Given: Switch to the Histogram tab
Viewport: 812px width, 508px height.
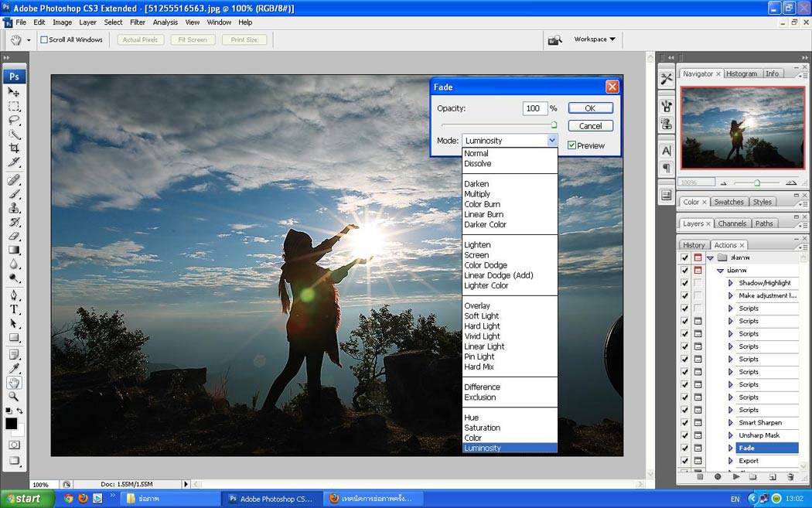Looking at the screenshot, I should pyautogui.click(x=742, y=73).
